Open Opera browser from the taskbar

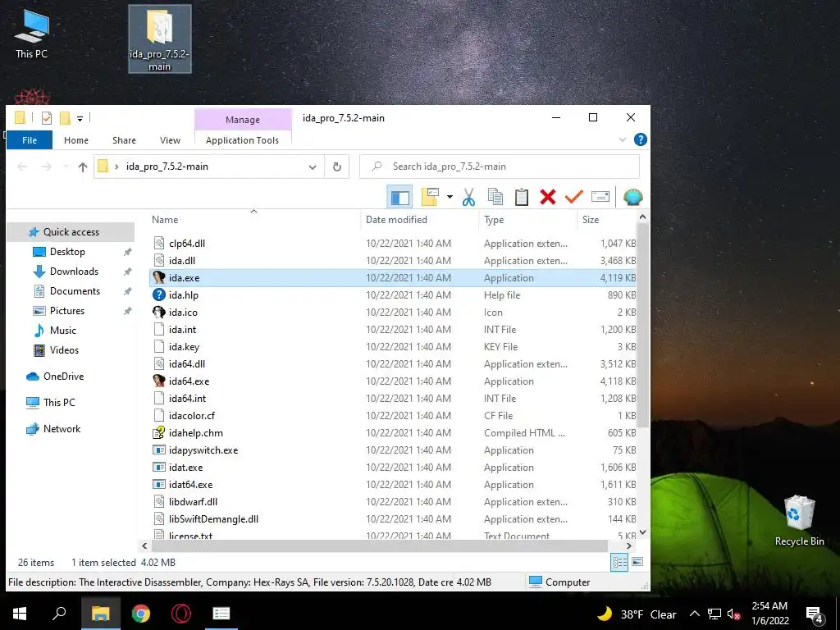click(x=181, y=614)
